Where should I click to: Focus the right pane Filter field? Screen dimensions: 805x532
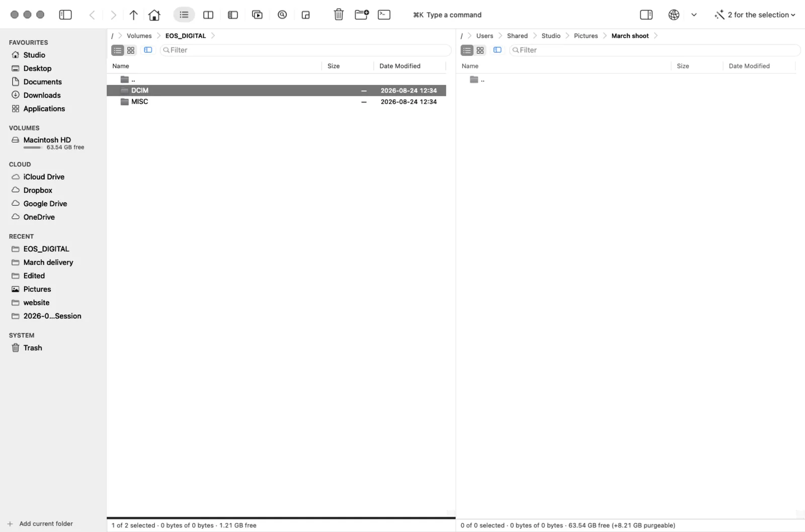point(655,50)
